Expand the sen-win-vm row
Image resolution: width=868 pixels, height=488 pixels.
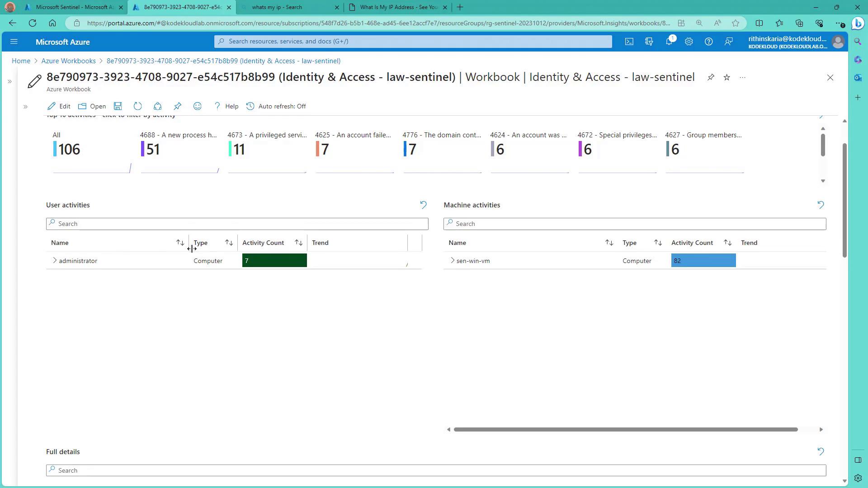(x=452, y=260)
